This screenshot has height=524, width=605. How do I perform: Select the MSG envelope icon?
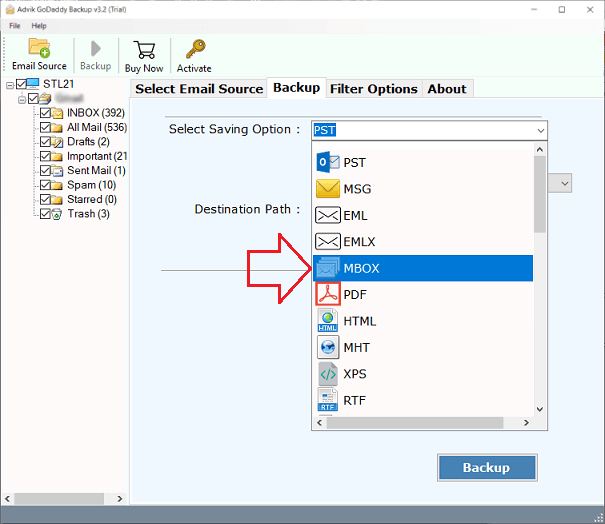[328, 189]
